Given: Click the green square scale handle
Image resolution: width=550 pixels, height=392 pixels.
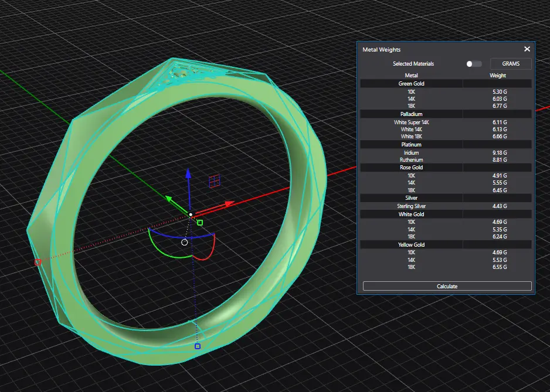Looking at the screenshot, I should pos(200,223).
